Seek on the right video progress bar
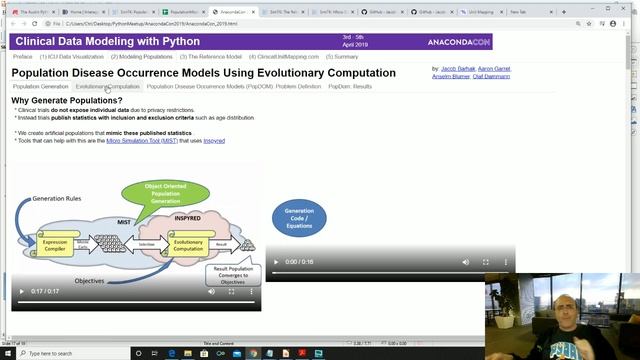 (391, 273)
